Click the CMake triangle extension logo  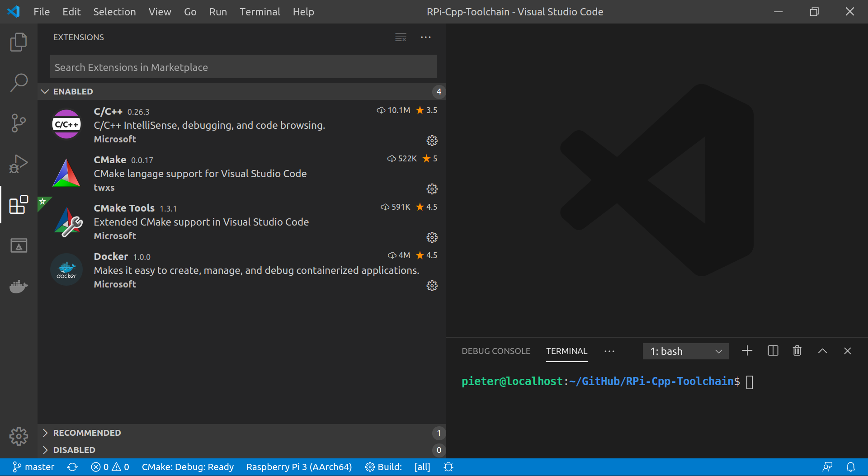(x=66, y=173)
